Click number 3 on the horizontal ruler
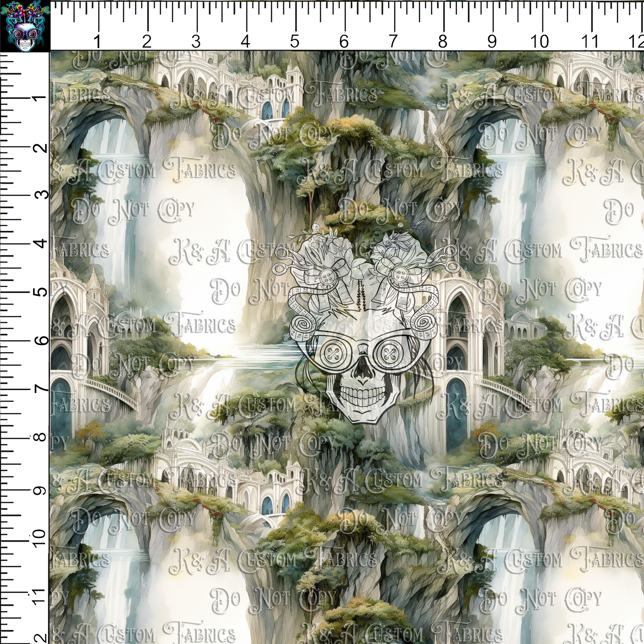This screenshot has width=644, height=644. click(196, 42)
